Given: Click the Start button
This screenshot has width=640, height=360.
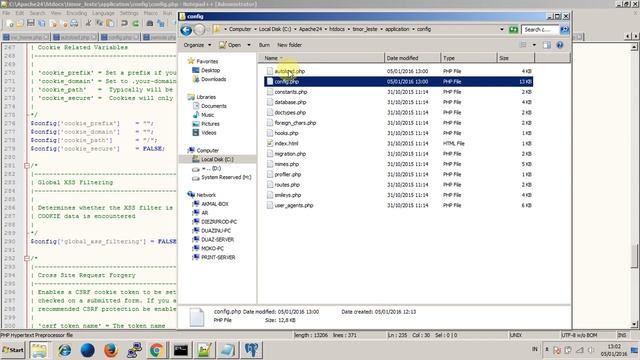Looking at the screenshot, I should [13, 350].
